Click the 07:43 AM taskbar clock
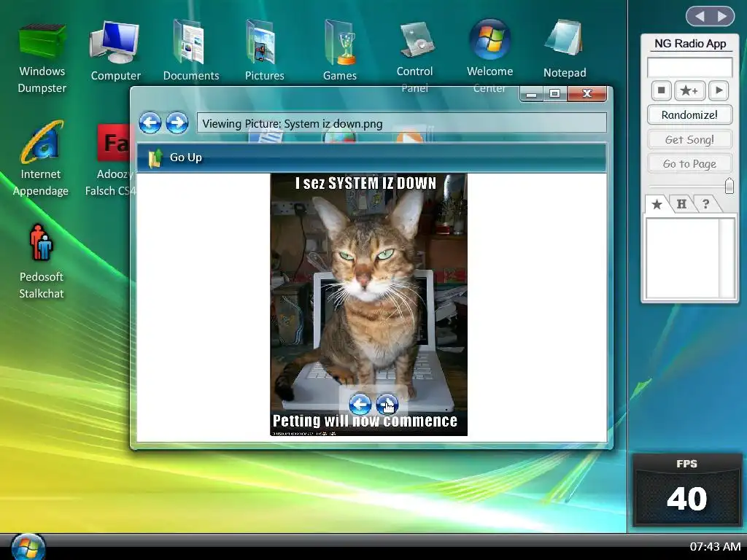The image size is (747, 560). pyautogui.click(x=715, y=547)
